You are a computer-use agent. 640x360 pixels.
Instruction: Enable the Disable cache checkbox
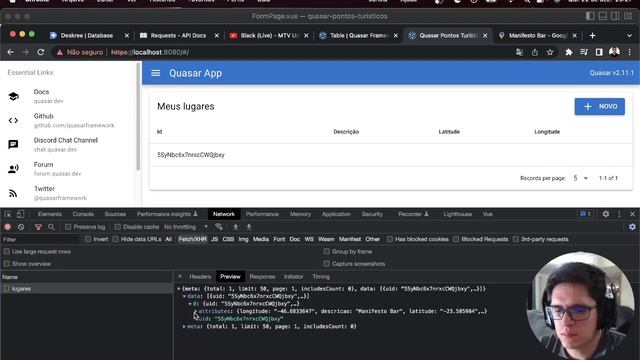coord(118,227)
